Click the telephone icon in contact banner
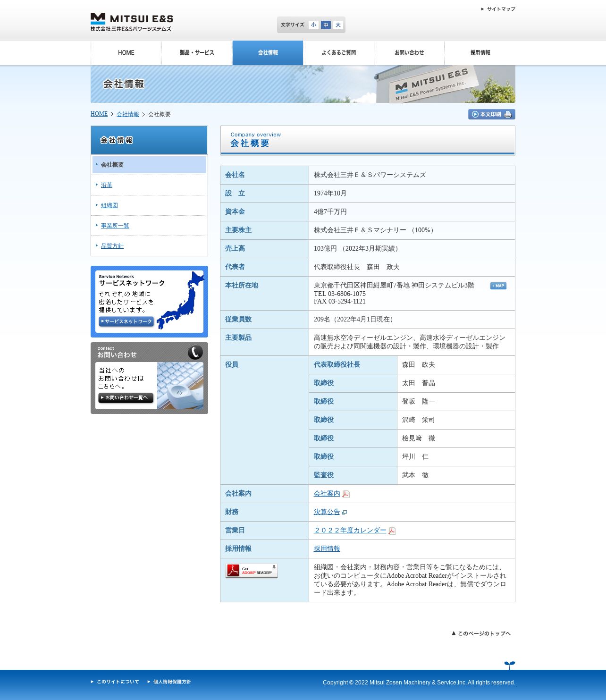This screenshot has height=700, width=606. (195, 352)
